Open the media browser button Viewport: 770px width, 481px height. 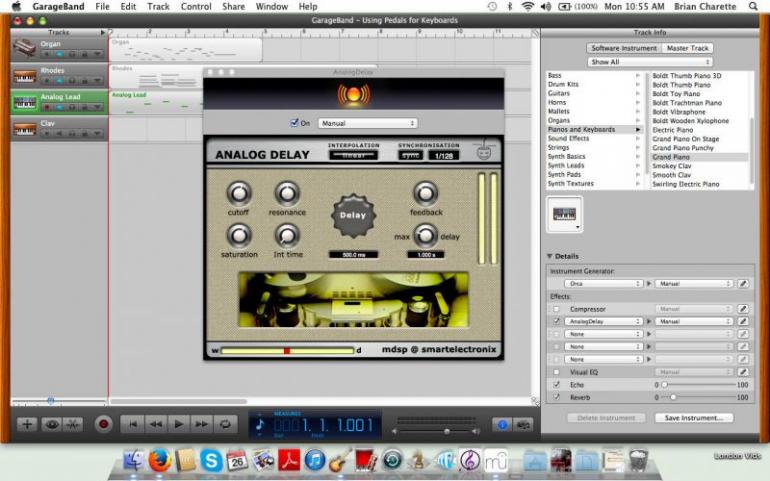click(x=523, y=424)
